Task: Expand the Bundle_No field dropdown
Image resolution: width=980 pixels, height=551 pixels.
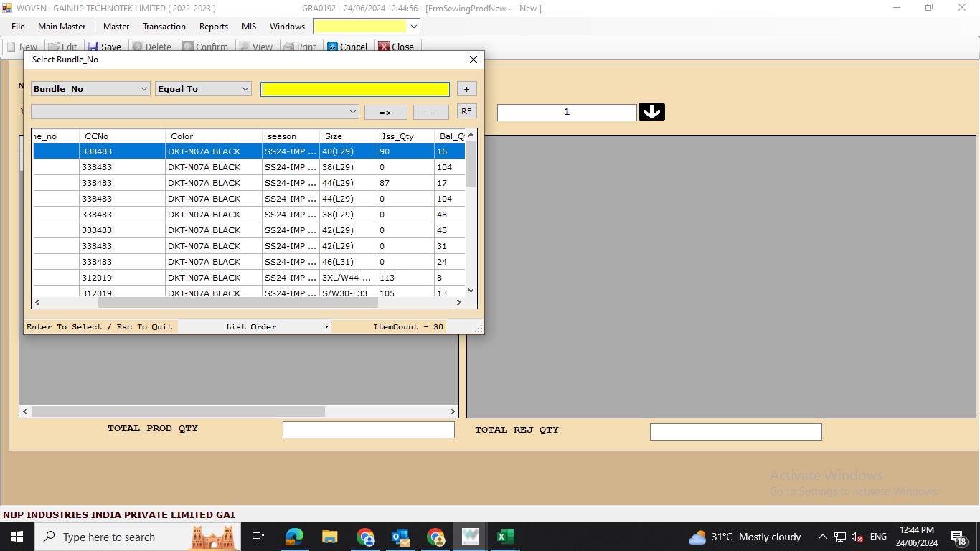Action: tap(143, 89)
